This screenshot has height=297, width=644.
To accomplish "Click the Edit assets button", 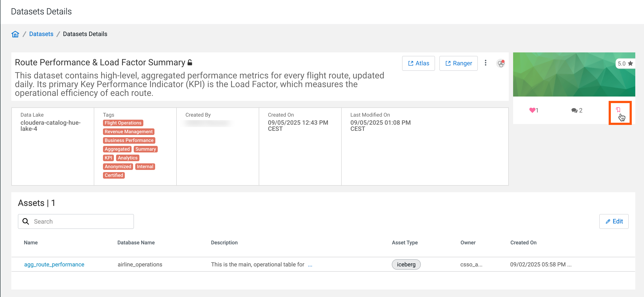I will [x=613, y=221].
